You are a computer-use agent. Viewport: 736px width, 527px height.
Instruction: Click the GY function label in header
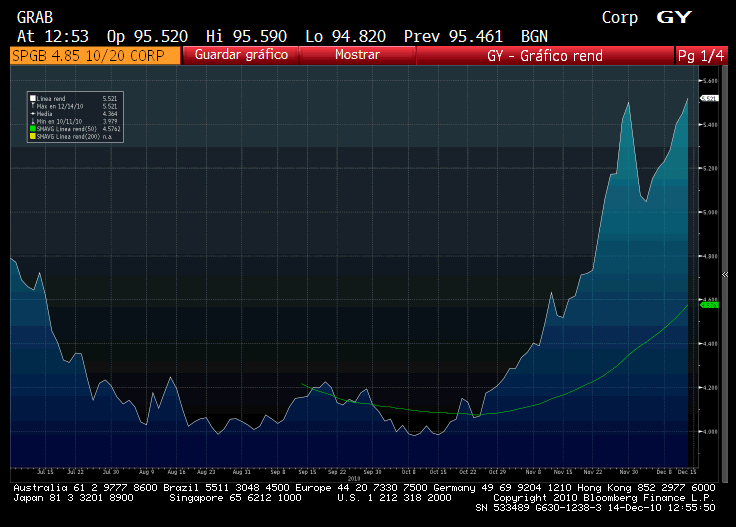673,17
